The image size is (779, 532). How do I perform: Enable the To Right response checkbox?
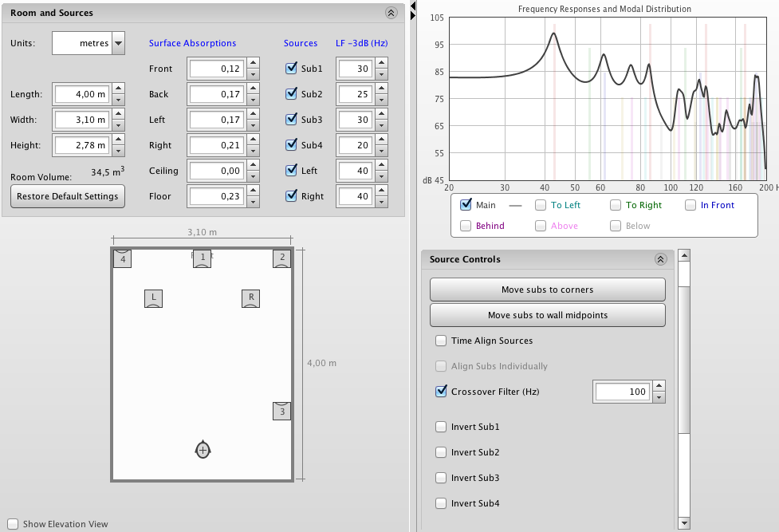tap(616, 205)
